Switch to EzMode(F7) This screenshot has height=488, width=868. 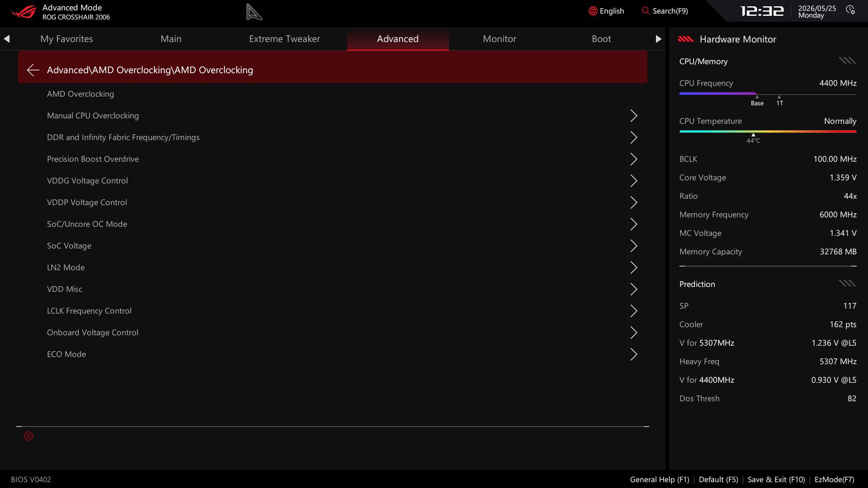(x=835, y=479)
